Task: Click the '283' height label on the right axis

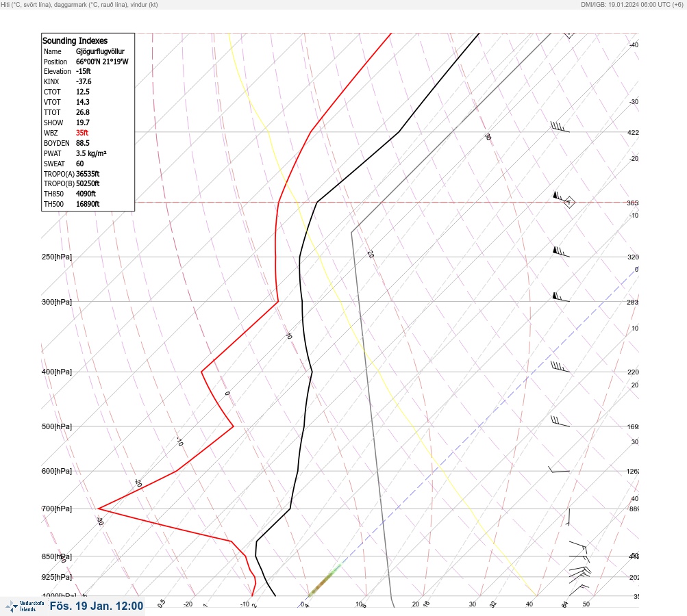Action: tap(633, 302)
